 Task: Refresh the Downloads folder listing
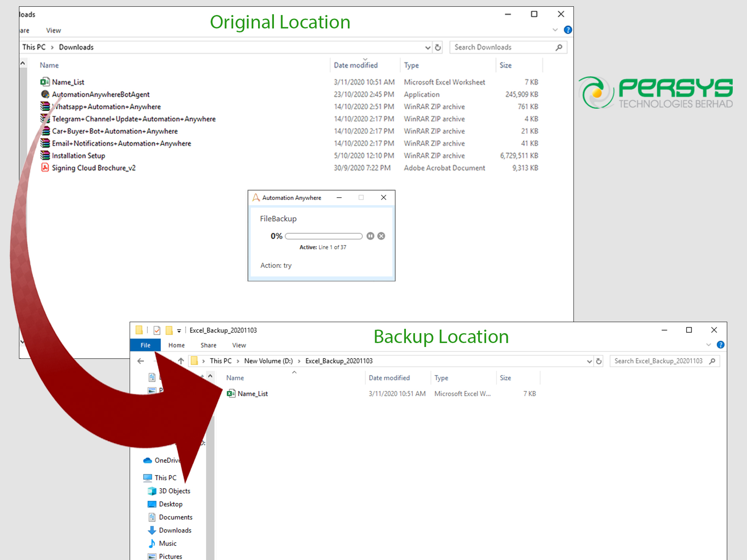(438, 47)
